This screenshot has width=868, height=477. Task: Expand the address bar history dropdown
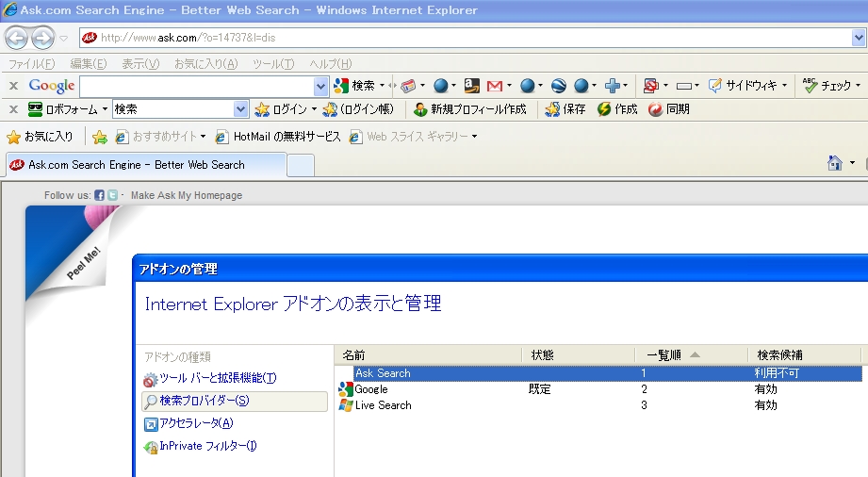[858, 38]
